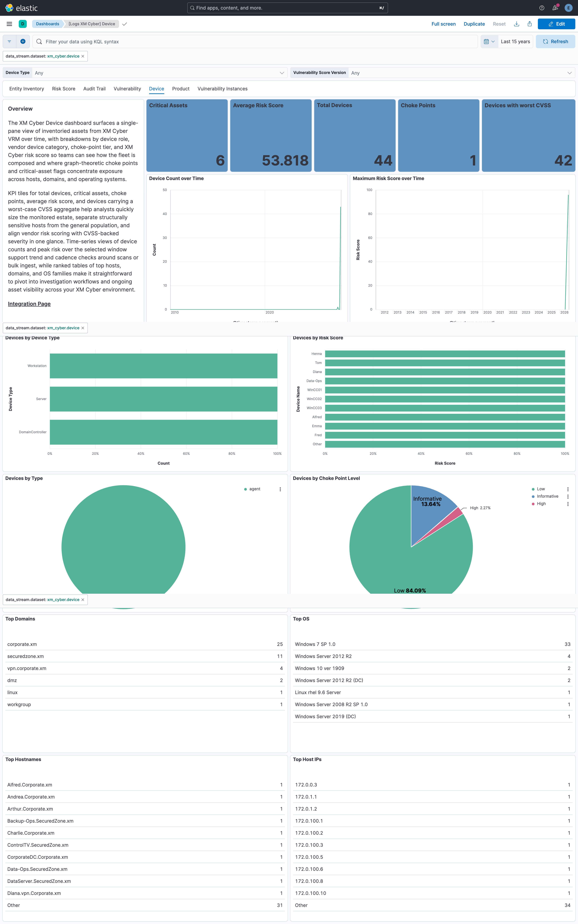Screen dimensions: 578x924
Task: Click the green D space avatar
Action: click(23, 24)
